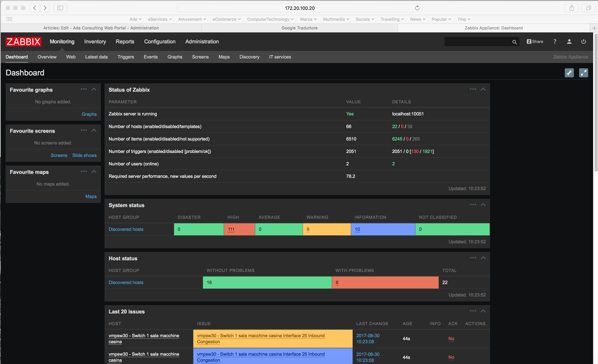
Task: Show all tabs overview icon
Action: (x=589, y=8)
